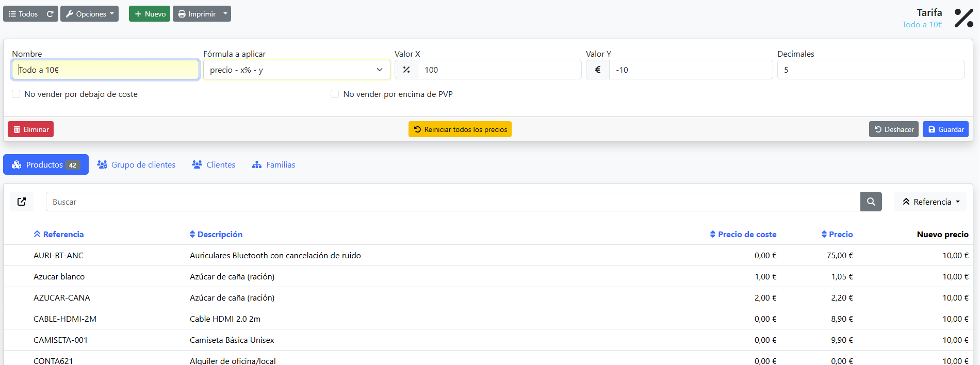Click the 8,90 € price cell
Image resolution: width=980 pixels, height=365 pixels.
[842, 319]
